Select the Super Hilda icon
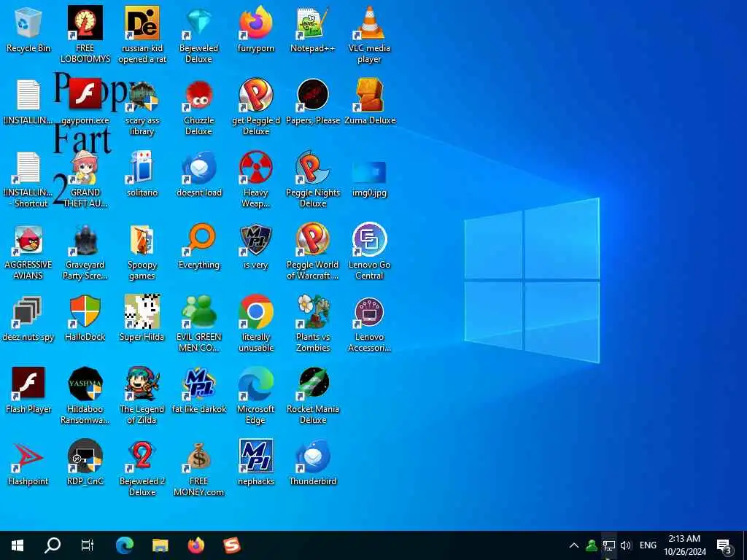Viewport: 747px width, 560px height. tap(142, 319)
